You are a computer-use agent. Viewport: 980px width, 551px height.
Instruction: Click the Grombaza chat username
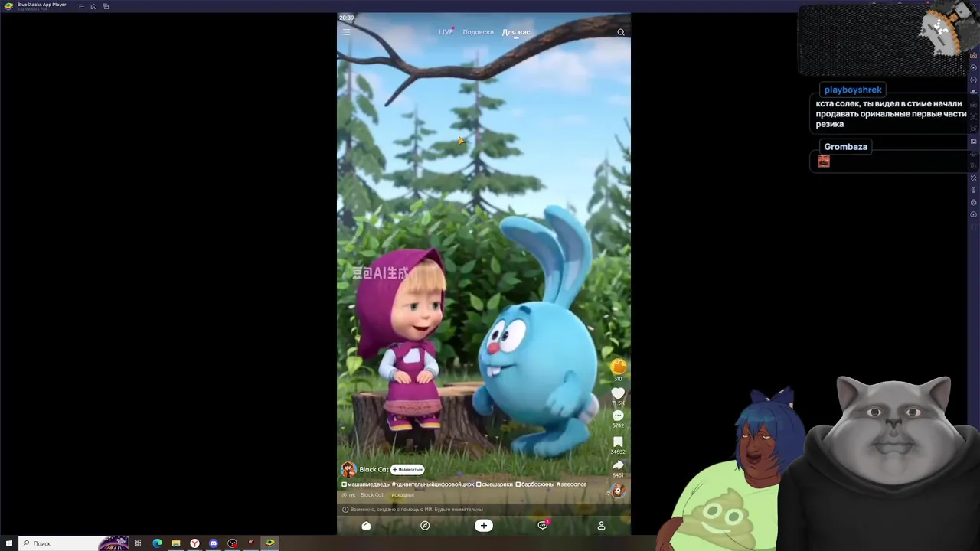coord(845,146)
